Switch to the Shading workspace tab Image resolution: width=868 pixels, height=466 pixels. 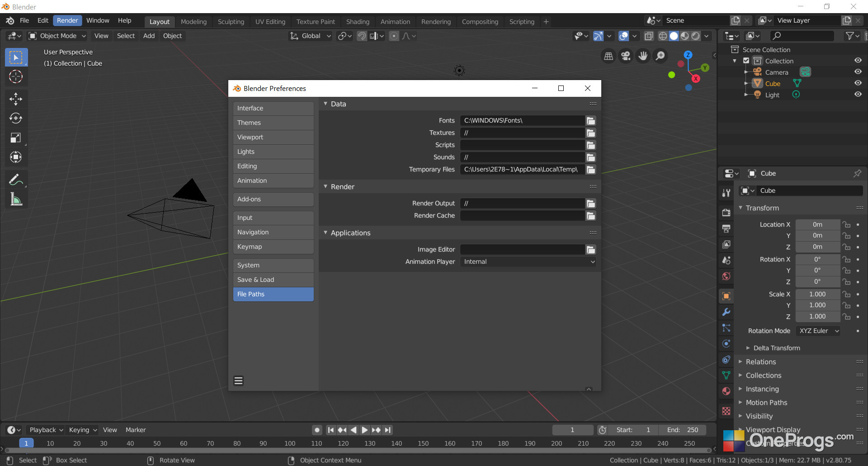358,22
